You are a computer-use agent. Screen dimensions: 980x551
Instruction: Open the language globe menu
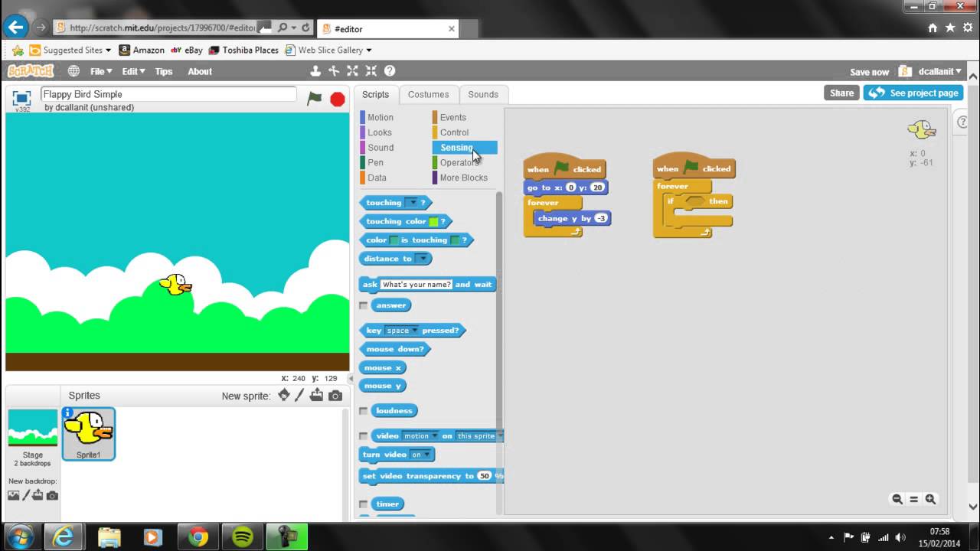point(73,71)
